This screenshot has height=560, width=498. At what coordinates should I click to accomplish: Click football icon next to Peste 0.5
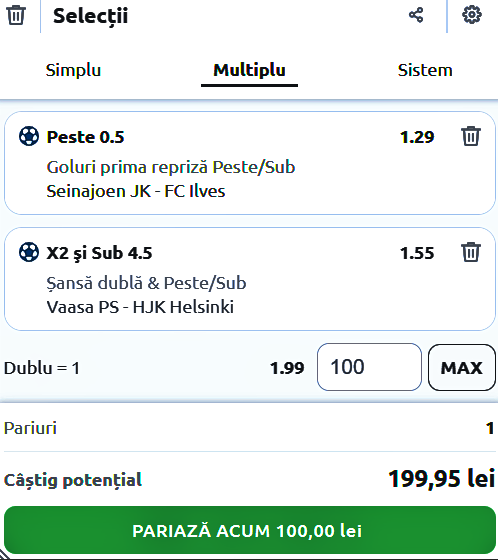[29, 136]
